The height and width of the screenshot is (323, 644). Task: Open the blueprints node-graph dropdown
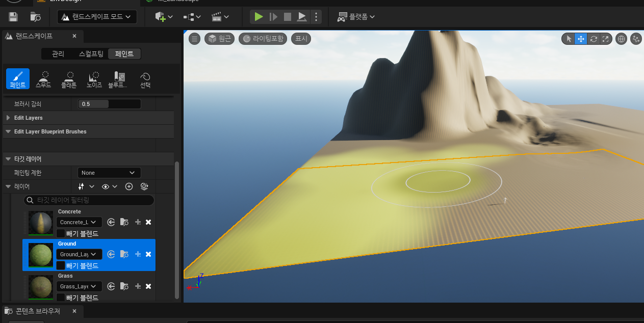(192, 17)
